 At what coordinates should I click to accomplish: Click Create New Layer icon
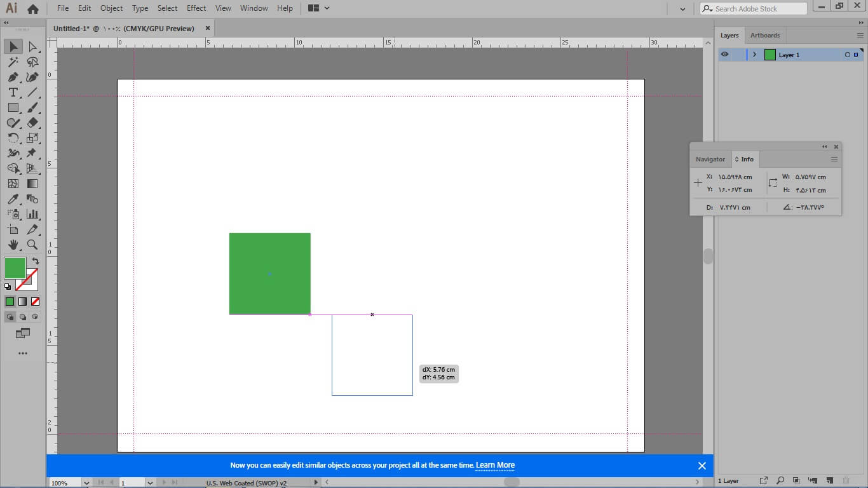pos(829,480)
